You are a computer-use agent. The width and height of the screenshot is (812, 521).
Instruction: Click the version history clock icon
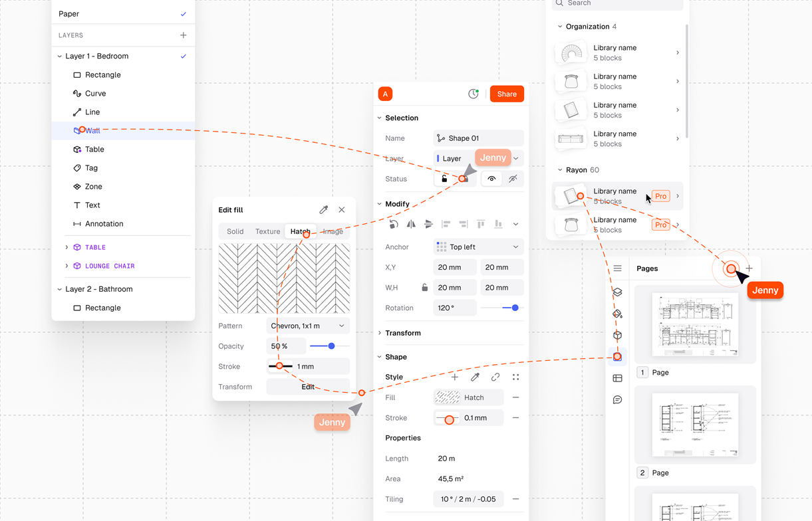coord(474,94)
